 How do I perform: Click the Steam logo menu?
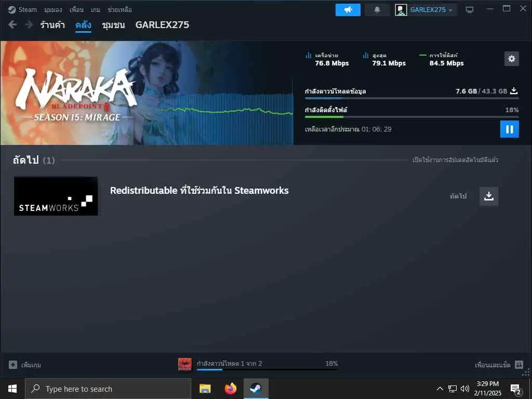pos(22,9)
